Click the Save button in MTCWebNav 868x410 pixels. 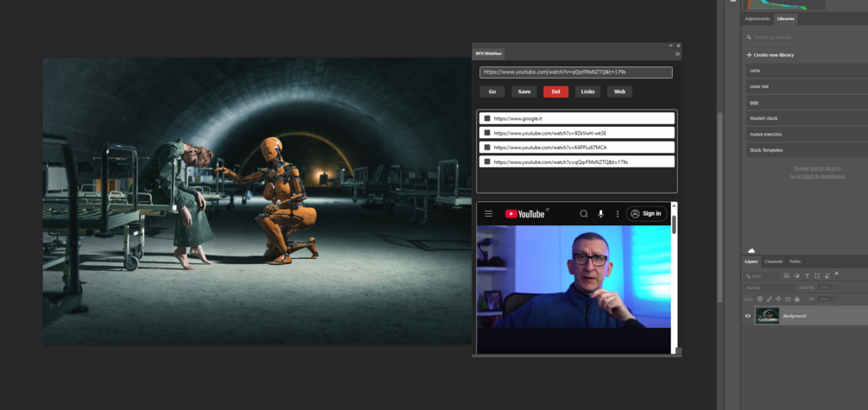coord(523,91)
